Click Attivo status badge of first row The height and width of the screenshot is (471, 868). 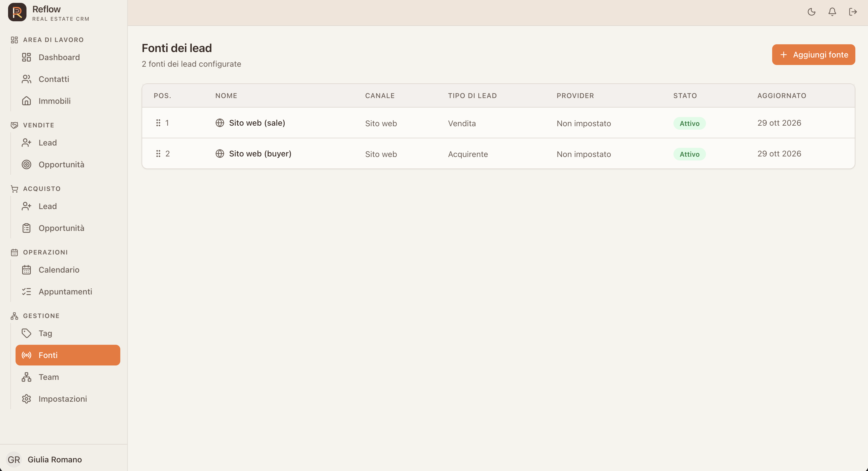[689, 124]
